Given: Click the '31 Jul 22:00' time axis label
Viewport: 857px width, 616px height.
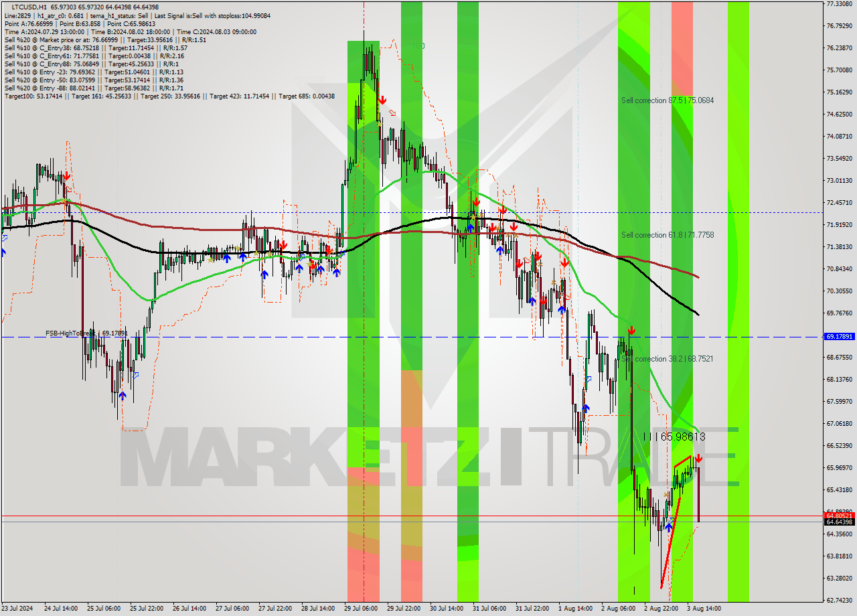Looking at the screenshot, I should click(x=532, y=609).
